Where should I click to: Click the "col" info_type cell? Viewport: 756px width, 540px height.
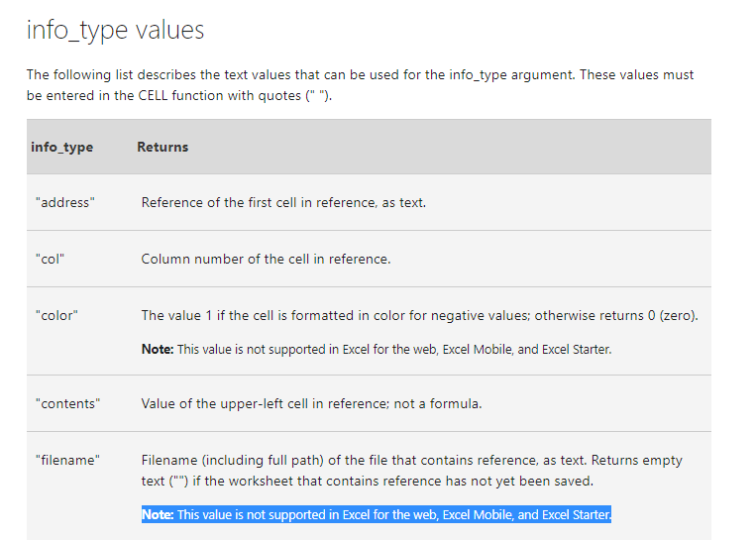point(50,259)
